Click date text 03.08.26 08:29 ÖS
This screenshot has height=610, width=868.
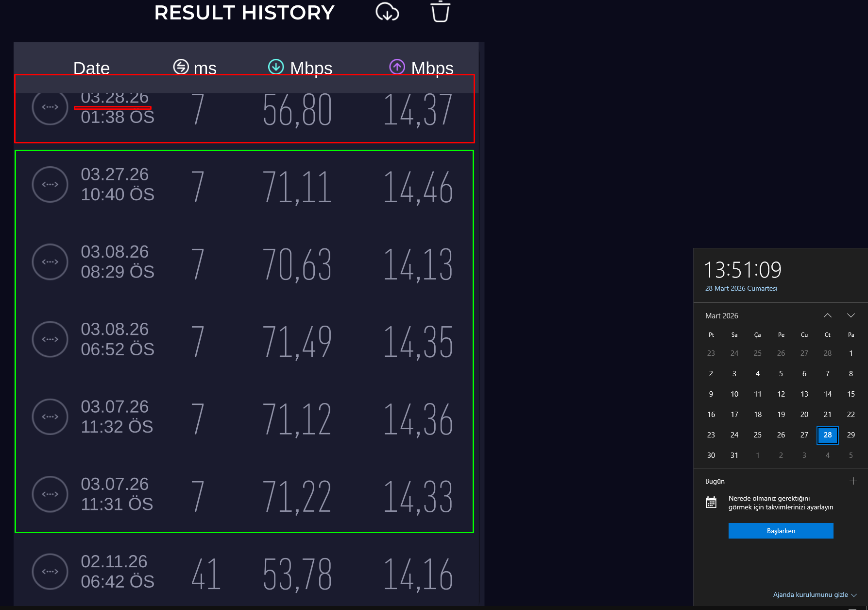click(118, 261)
